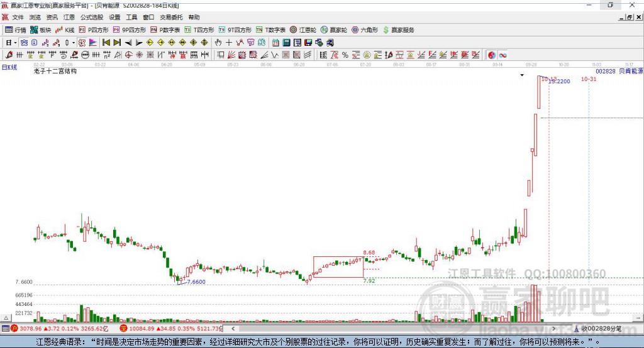
Task: Click the horizontal scrollbar right arrow
Action: coord(553,329)
